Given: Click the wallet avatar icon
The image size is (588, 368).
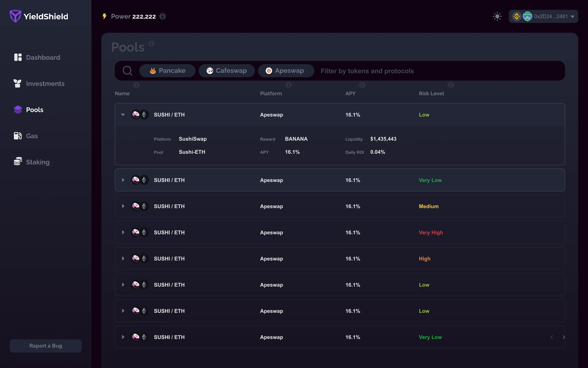Looking at the screenshot, I should point(527,16).
